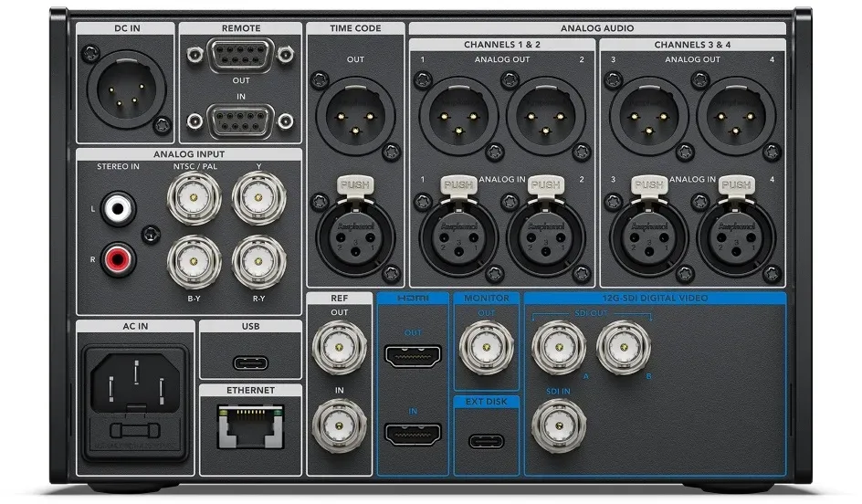Click the 12G-SDI DIGITAL VIDEO heading
The image size is (862, 504).
coord(655,298)
